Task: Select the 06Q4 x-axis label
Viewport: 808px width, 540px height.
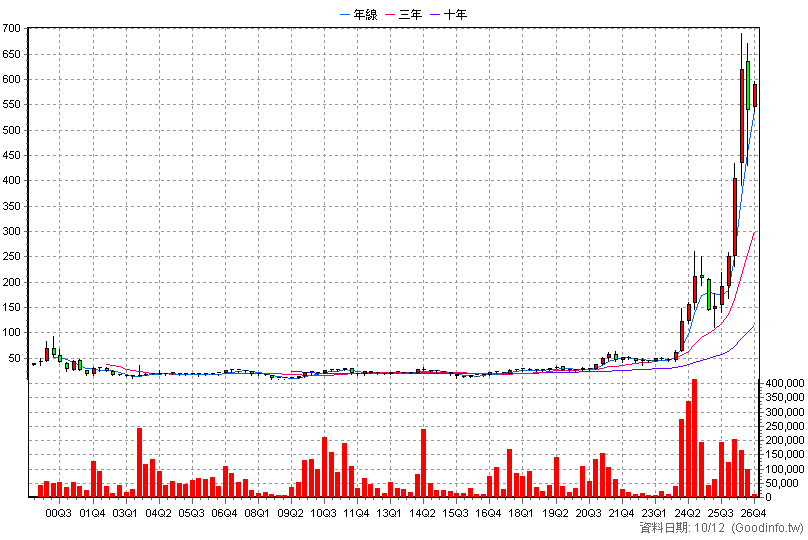Action: click(224, 513)
